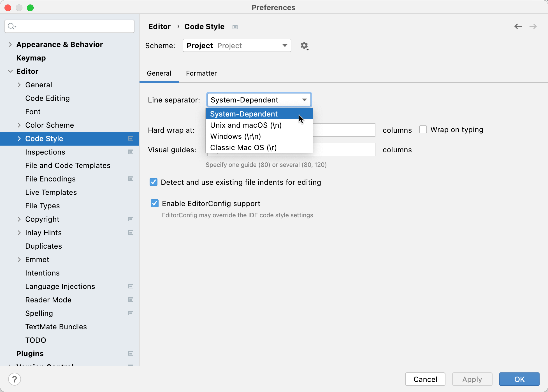
Task: Expand the Color Scheme tree item
Action: (19, 125)
